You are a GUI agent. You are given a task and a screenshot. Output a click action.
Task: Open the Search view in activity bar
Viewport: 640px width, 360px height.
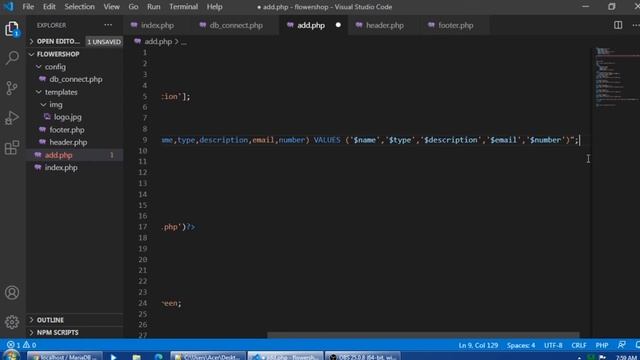click(x=12, y=58)
